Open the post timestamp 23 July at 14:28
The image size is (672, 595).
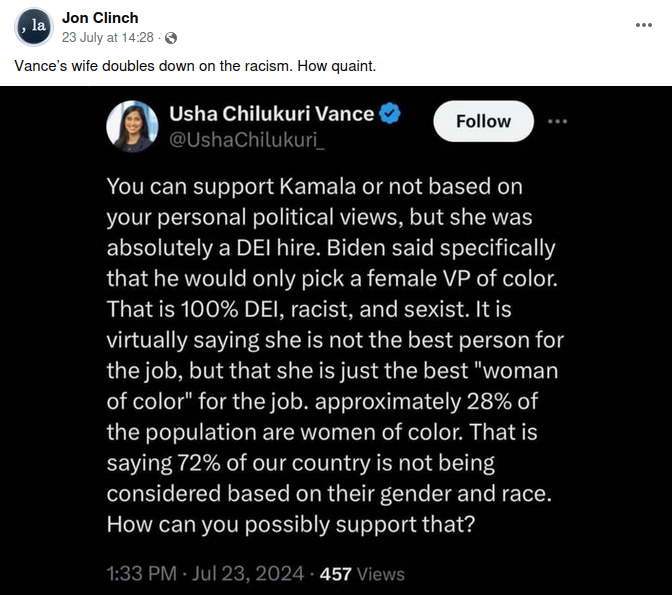109,38
